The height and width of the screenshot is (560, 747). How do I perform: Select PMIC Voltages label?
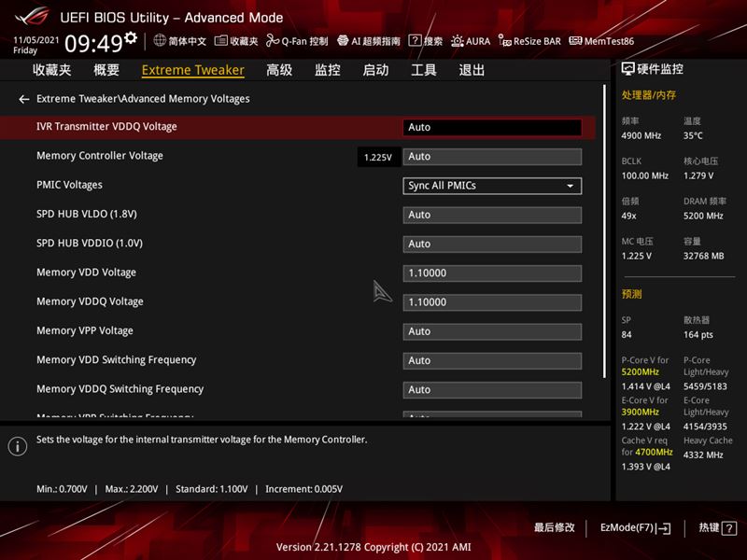click(69, 185)
